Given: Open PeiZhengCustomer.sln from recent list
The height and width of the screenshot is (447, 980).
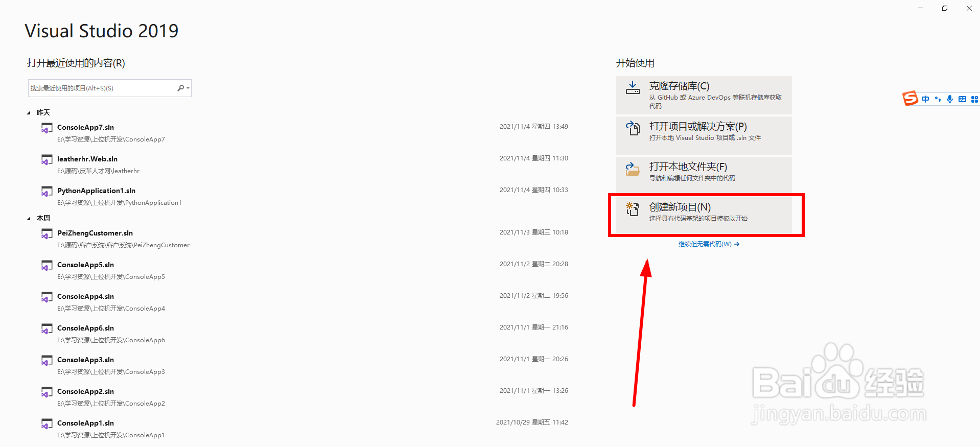Looking at the screenshot, I should [305, 239].
